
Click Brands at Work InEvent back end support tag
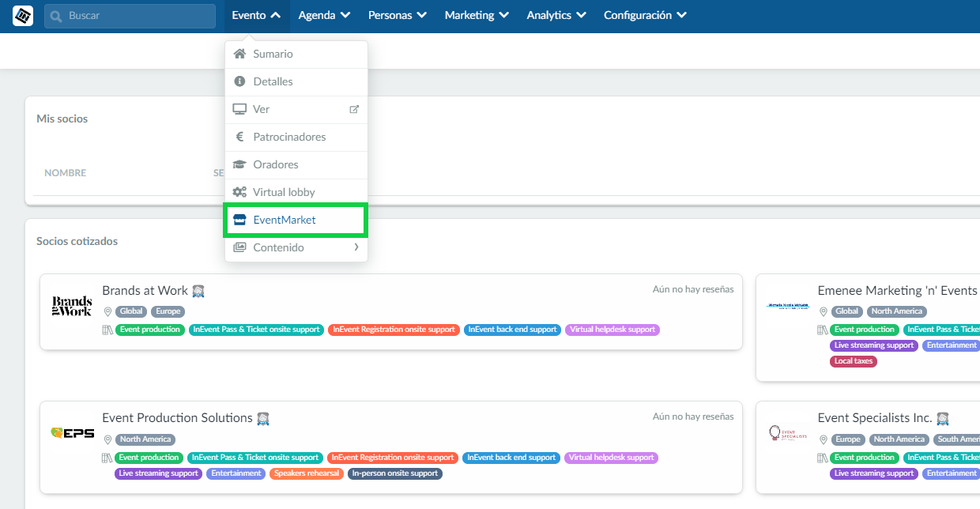pyautogui.click(x=511, y=330)
